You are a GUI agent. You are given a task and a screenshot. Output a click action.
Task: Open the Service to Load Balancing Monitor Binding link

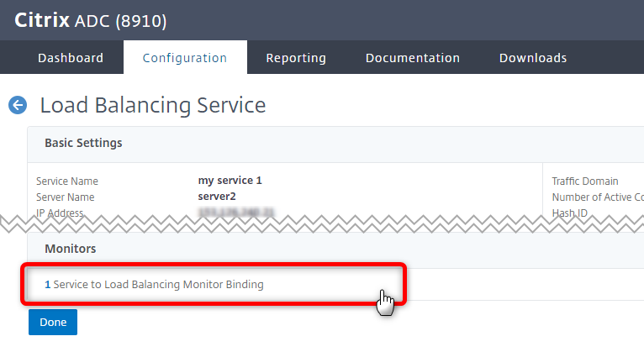click(x=154, y=284)
